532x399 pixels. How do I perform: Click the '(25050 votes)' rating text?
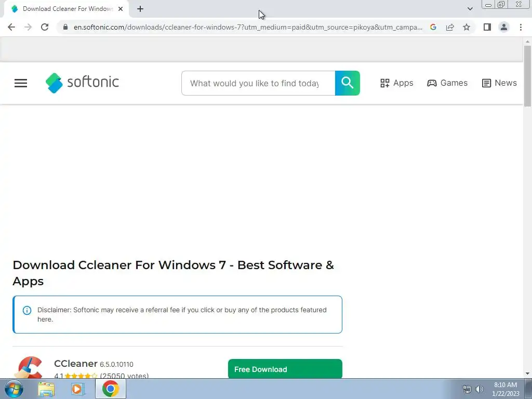click(x=124, y=376)
